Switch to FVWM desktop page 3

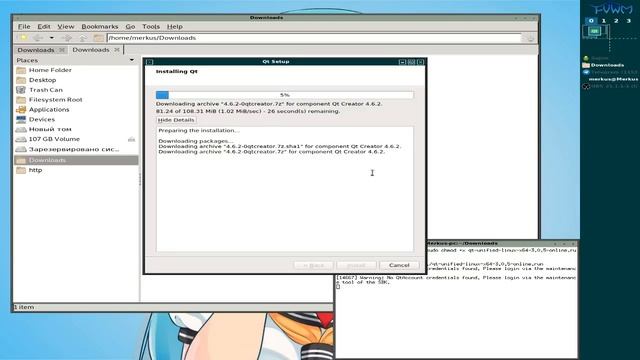point(629,21)
